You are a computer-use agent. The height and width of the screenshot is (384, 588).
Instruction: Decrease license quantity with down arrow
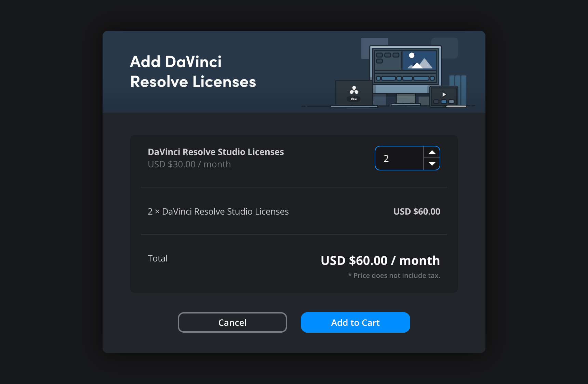coord(432,164)
